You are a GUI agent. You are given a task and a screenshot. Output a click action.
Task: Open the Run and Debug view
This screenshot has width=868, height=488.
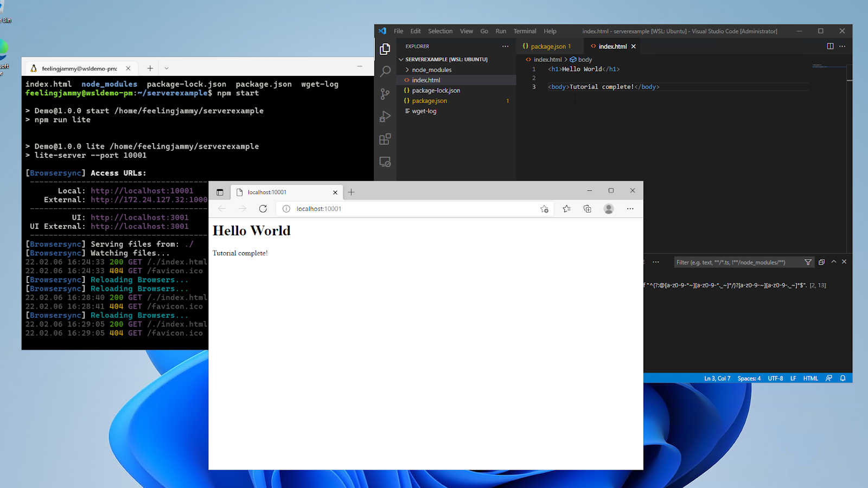pyautogui.click(x=385, y=116)
